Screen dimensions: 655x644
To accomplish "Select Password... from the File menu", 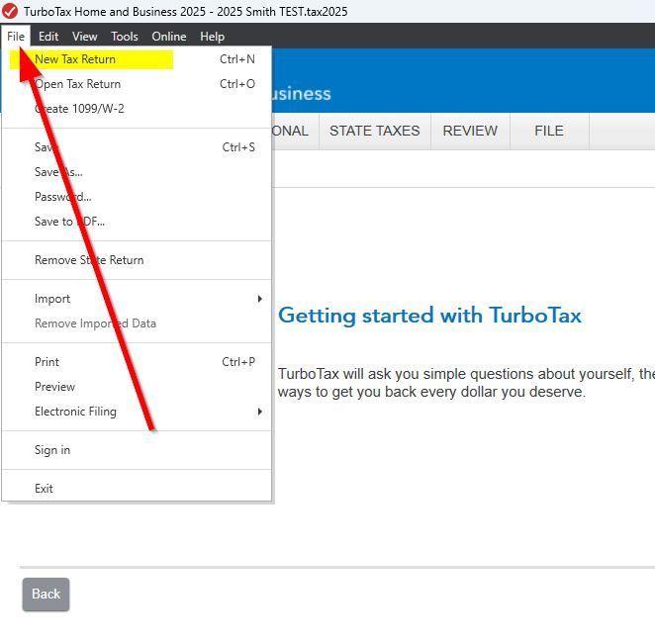I will [x=62, y=197].
